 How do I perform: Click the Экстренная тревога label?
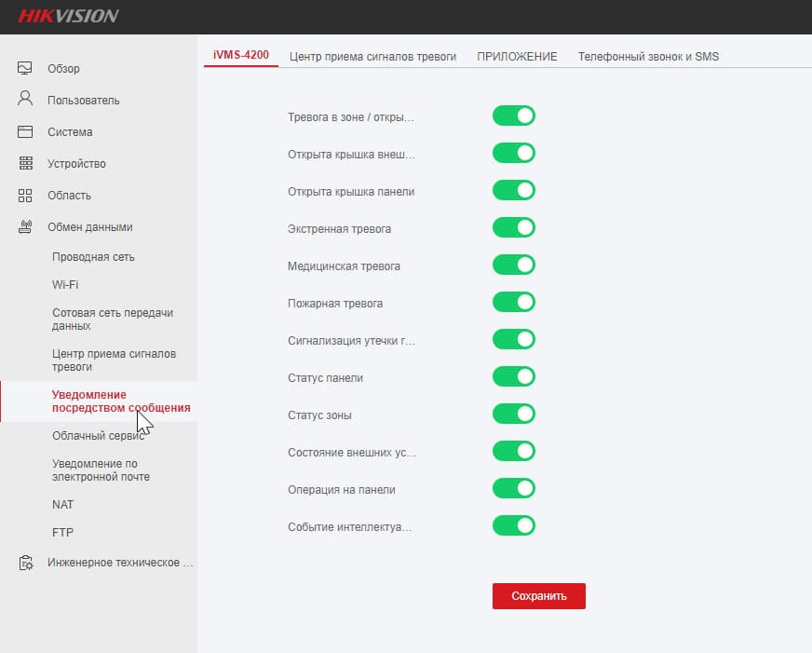[339, 229]
